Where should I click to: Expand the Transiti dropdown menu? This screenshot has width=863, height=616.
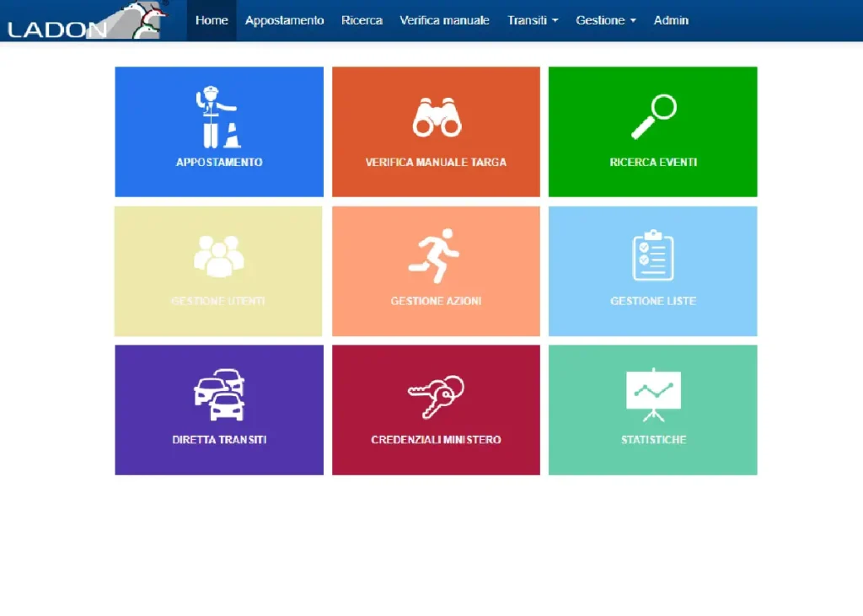point(533,20)
